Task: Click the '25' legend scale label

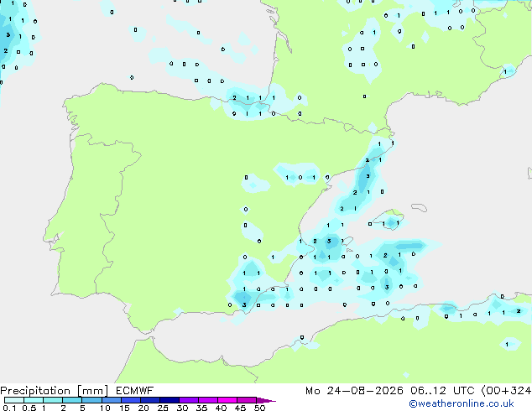Action: (163, 408)
